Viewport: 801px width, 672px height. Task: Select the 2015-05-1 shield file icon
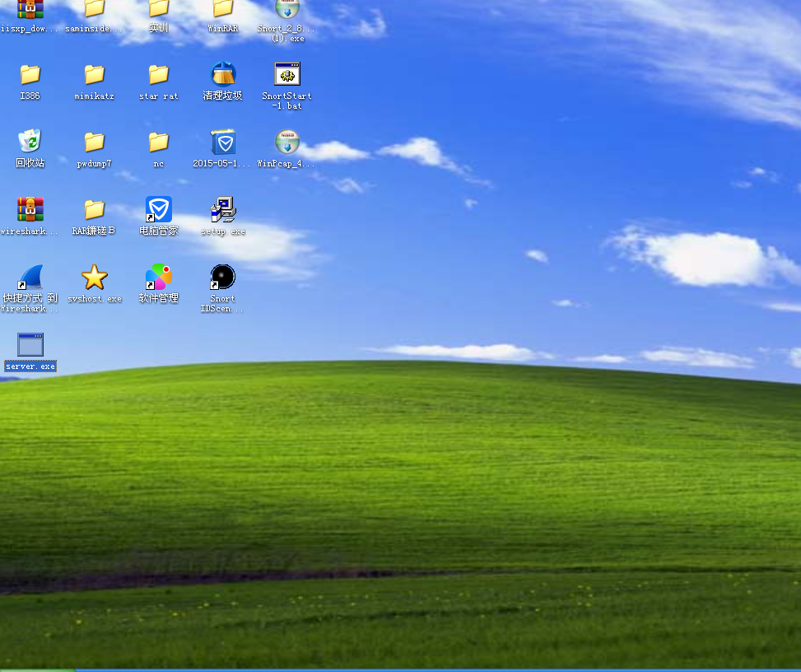pos(223,142)
